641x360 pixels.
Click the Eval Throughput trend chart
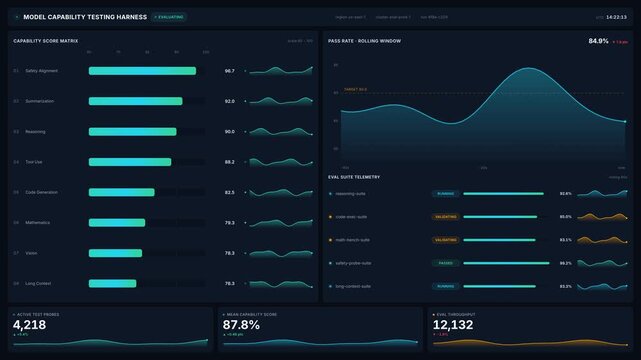tap(530, 342)
